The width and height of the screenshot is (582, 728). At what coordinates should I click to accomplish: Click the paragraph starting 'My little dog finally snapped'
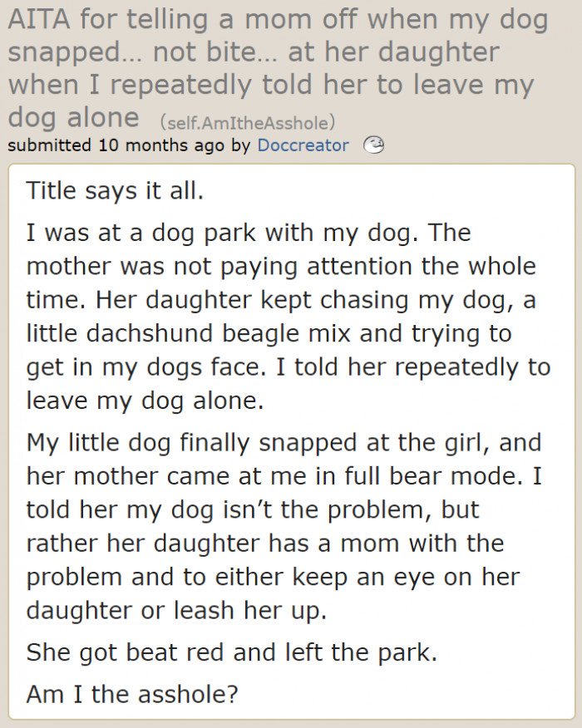pos(284,526)
